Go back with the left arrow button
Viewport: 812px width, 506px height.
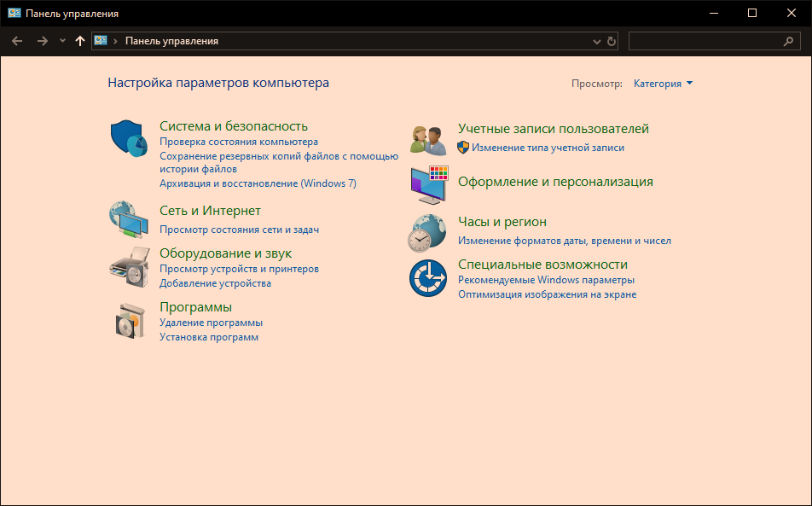click(x=17, y=41)
